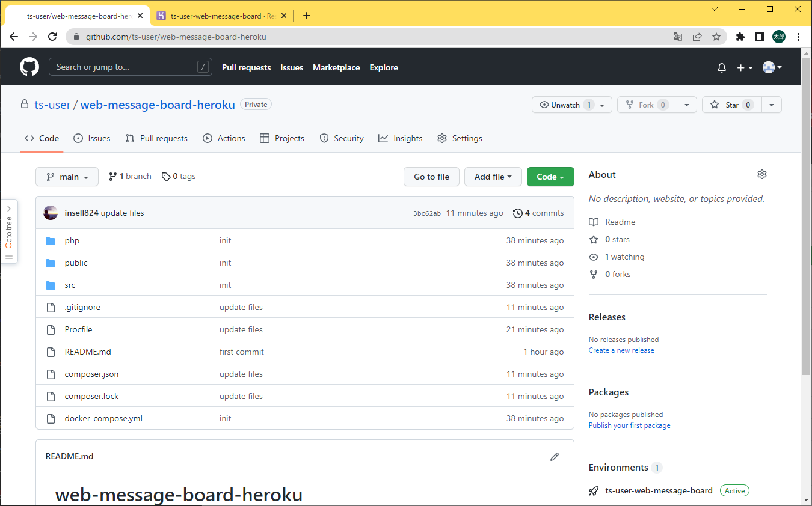Image resolution: width=812 pixels, height=506 pixels.
Task: Open Chrome side panel icon
Action: click(760, 37)
